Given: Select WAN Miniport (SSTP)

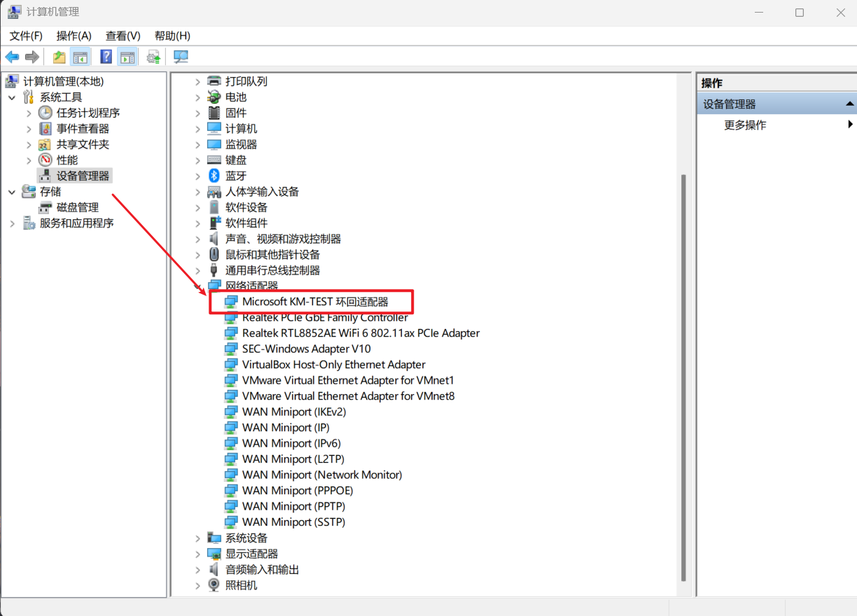Looking at the screenshot, I should coord(293,522).
